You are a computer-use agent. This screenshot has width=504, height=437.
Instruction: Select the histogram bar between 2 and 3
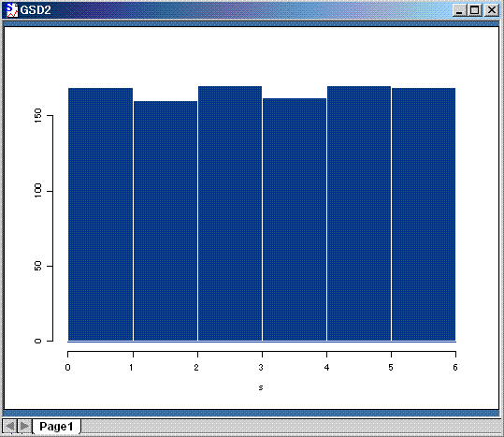(x=230, y=213)
